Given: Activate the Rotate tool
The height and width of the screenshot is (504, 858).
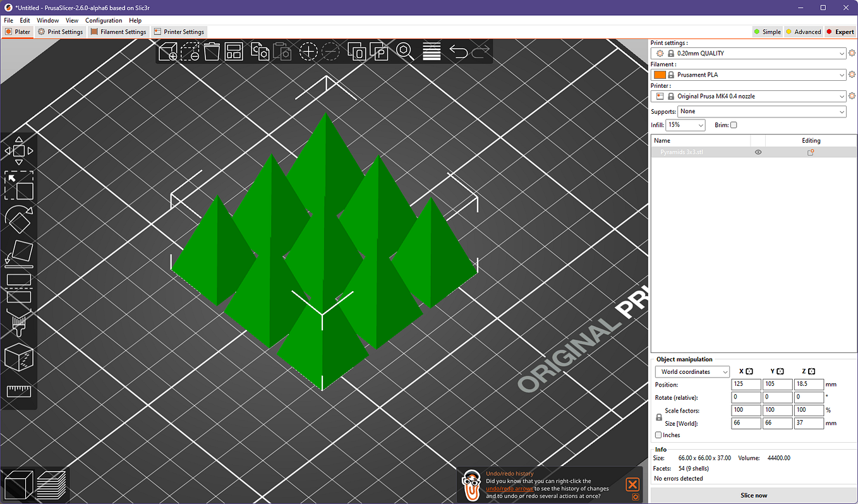Looking at the screenshot, I should click(19, 220).
